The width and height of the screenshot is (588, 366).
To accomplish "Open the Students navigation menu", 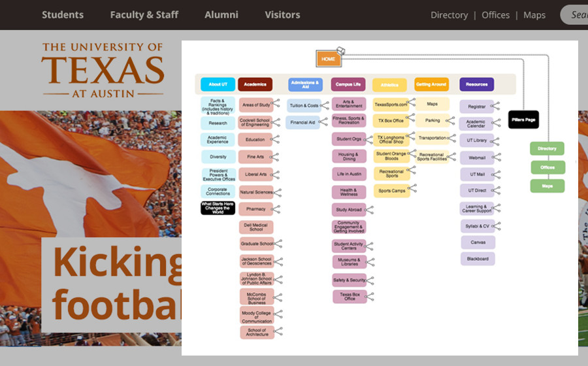I will click(x=63, y=14).
